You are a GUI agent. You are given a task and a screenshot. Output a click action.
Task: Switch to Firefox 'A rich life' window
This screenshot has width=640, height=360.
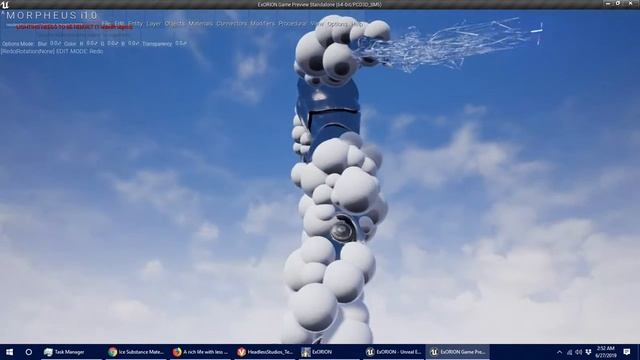click(200, 352)
